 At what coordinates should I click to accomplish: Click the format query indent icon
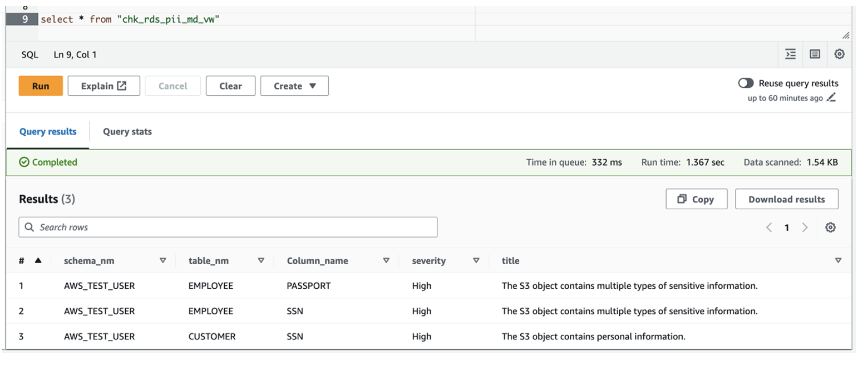790,54
